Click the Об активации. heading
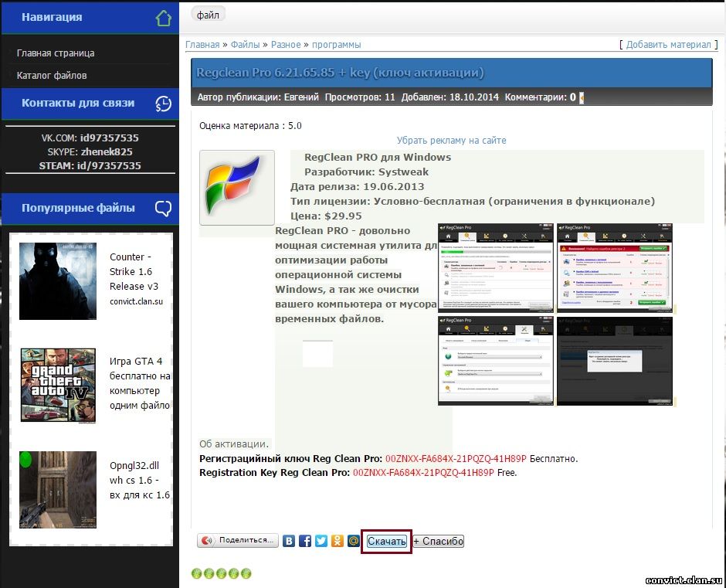726x588 pixels. (234, 444)
